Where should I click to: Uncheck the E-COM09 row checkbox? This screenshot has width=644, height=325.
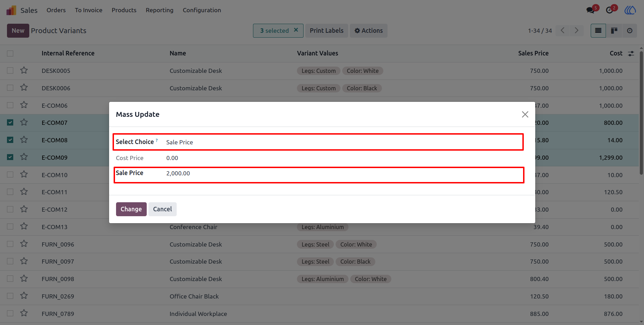tap(10, 157)
